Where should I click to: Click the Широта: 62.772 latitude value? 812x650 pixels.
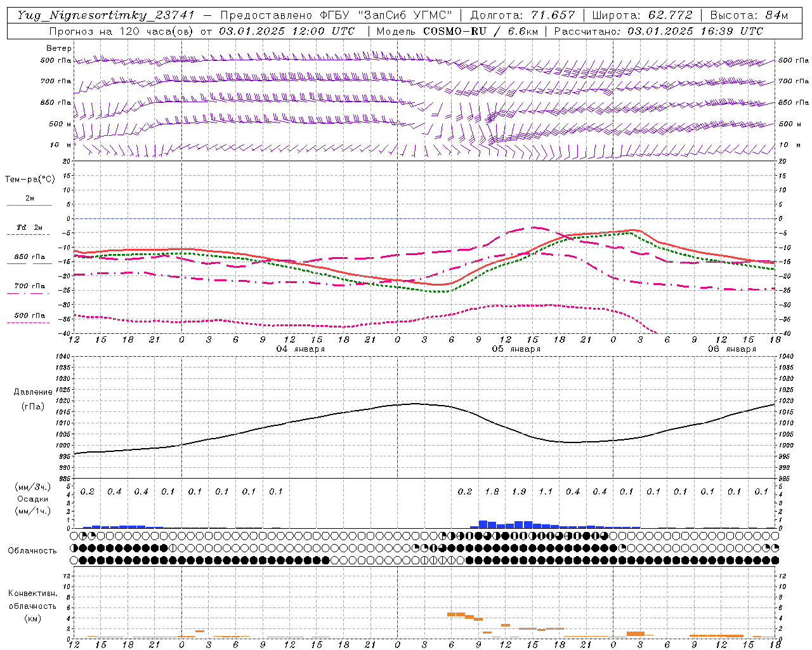643,15
